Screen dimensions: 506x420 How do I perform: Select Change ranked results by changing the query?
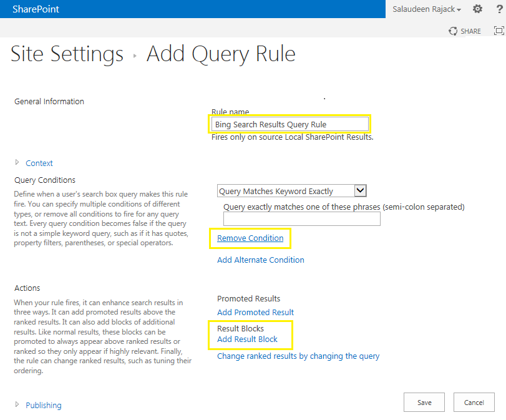point(298,356)
